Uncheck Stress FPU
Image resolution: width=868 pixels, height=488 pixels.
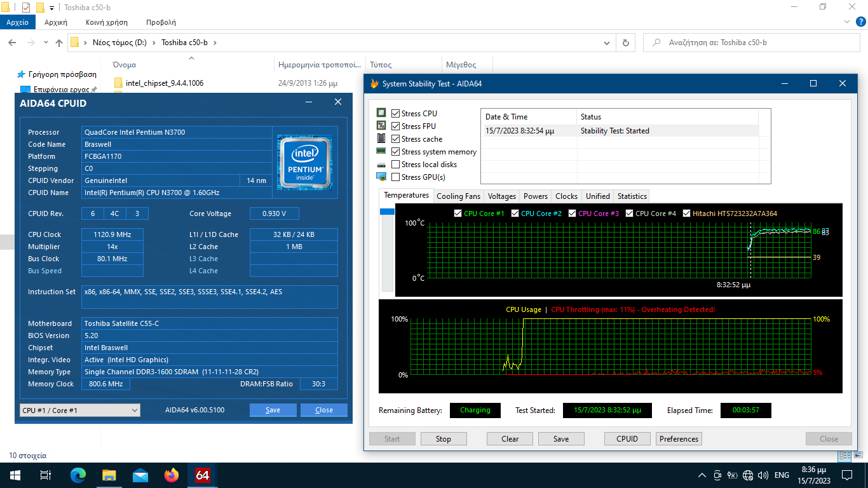coord(396,126)
